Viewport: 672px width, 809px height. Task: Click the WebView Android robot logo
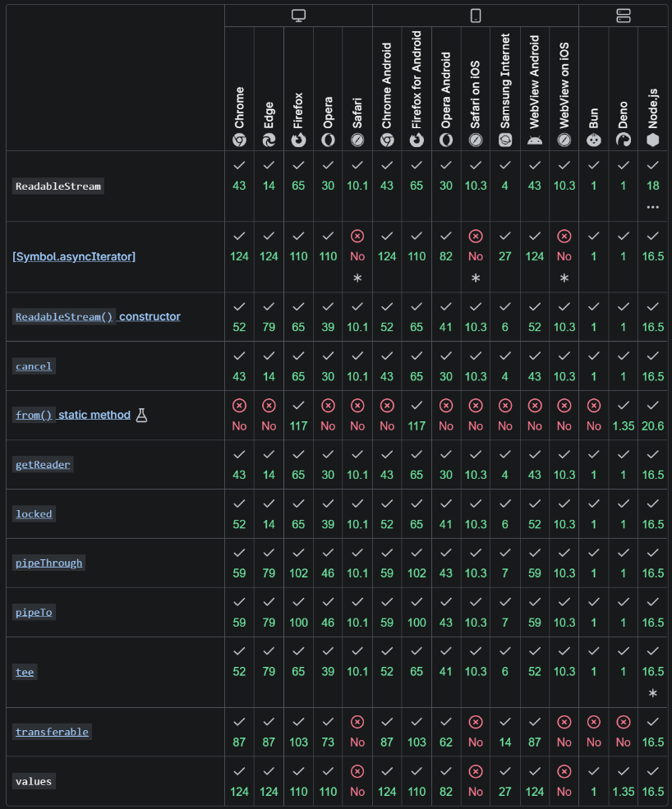coord(535,140)
